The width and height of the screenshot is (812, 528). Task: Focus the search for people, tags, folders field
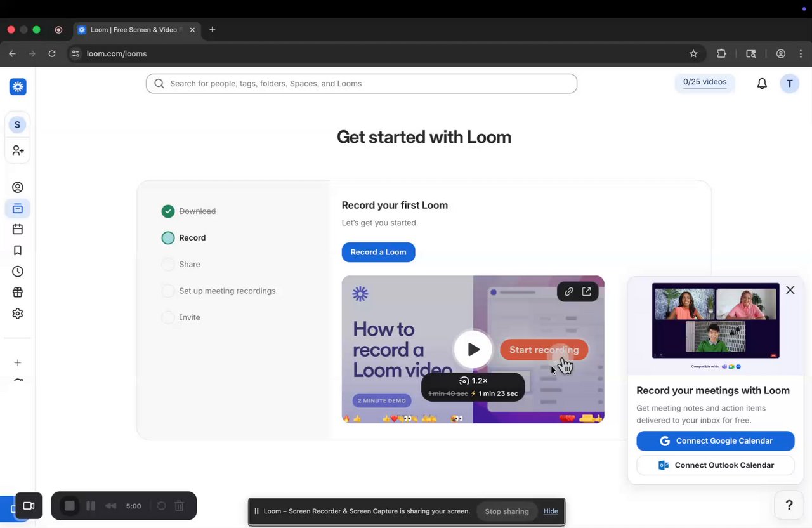tap(362, 83)
